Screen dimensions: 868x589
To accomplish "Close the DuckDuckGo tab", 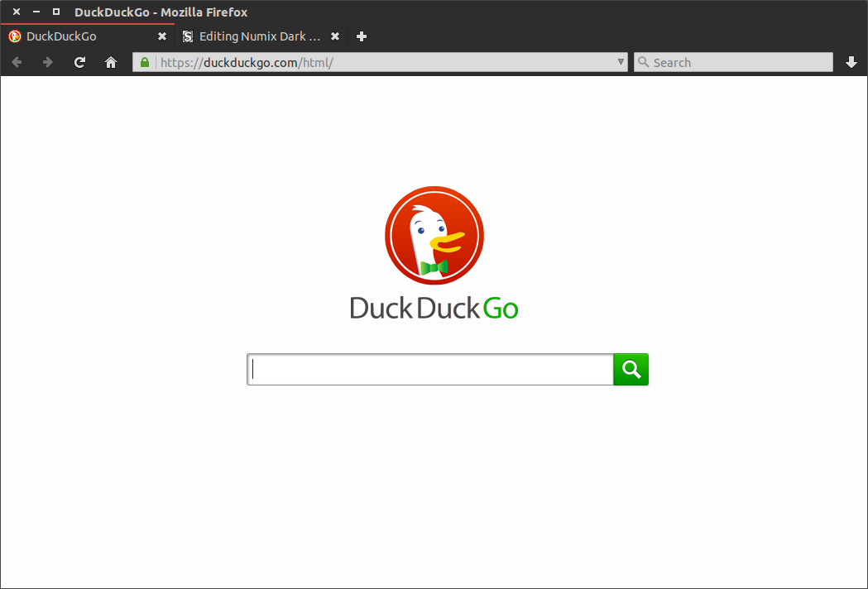I will 162,36.
